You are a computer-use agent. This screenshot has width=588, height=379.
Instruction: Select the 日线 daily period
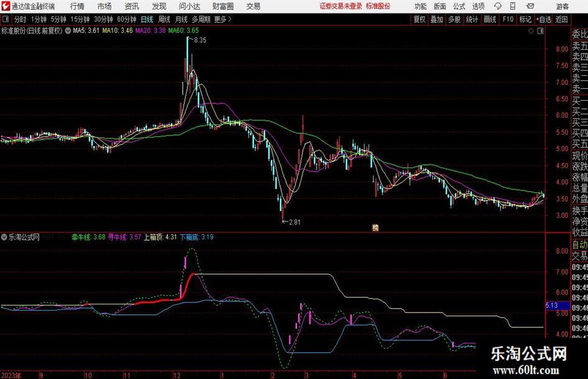pos(147,19)
